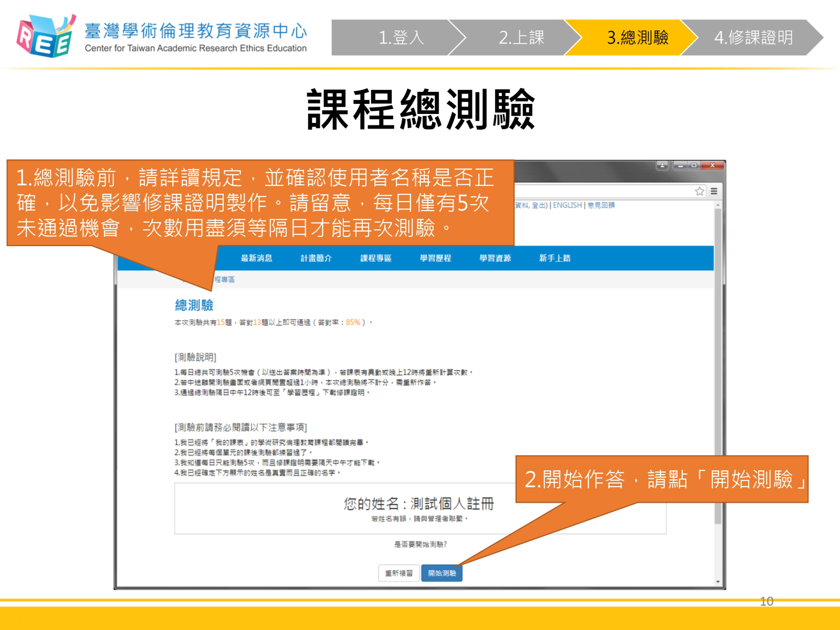The height and width of the screenshot is (630, 840).
Task: Minimize the browser window
Action: click(x=681, y=165)
